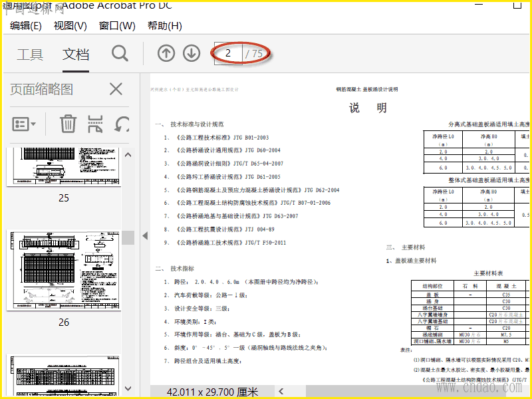Viewport: 532px width, 399px height.
Task: Open the thumbnail options dropdown
Action: coord(24,124)
